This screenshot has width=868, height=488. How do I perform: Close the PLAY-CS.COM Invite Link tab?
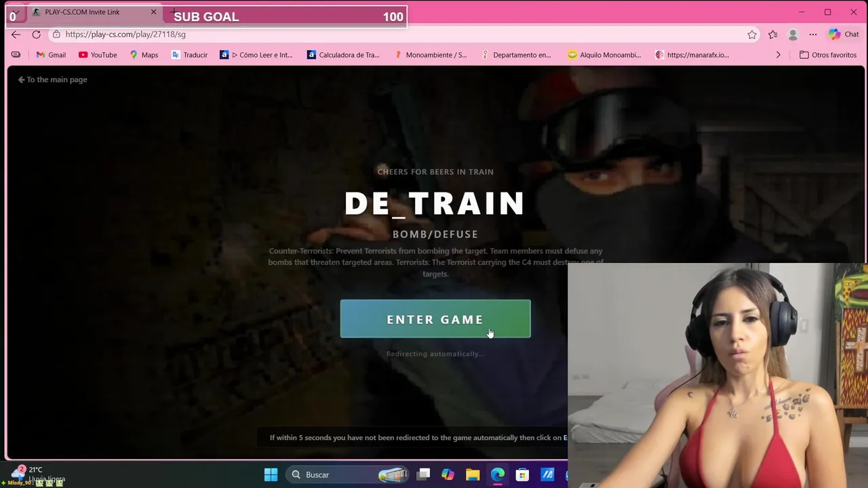point(153,12)
